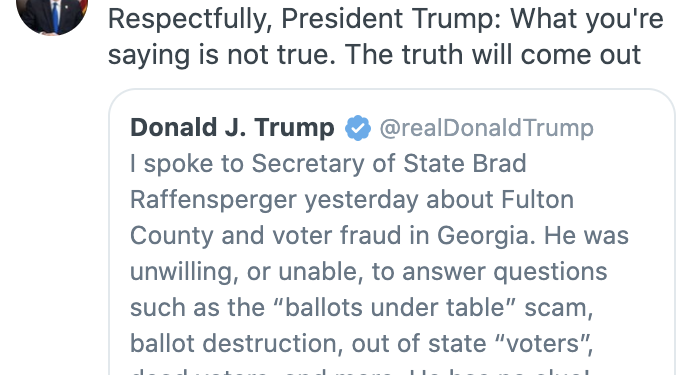
Task: Click the out of state “voters” phrase
Action: click(x=473, y=343)
